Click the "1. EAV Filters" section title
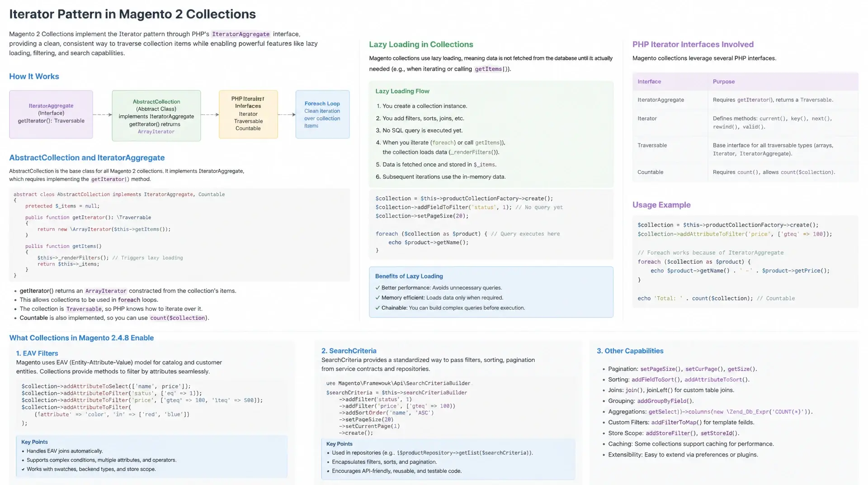 pyautogui.click(x=37, y=353)
